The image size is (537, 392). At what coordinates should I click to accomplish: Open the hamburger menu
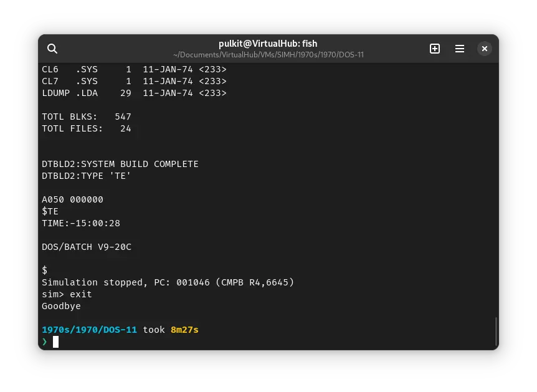tap(460, 49)
